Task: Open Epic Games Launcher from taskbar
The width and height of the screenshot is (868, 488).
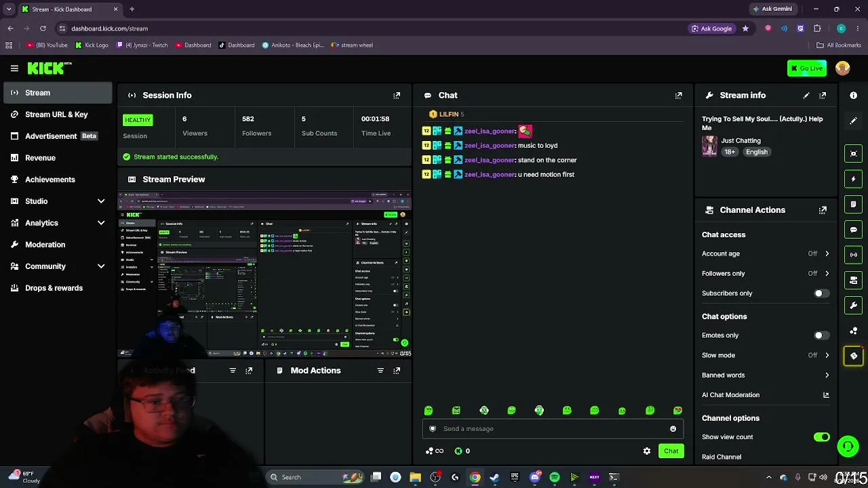Action: (515, 477)
